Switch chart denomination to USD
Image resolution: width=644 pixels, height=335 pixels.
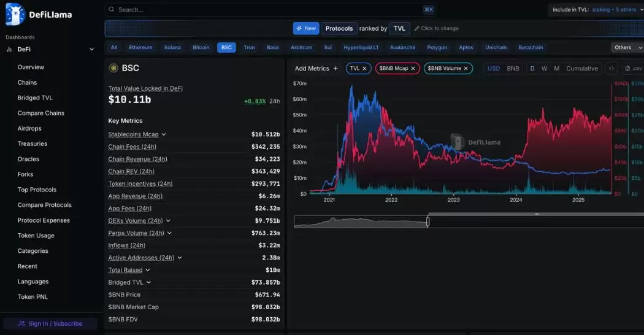tap(494, 68)
